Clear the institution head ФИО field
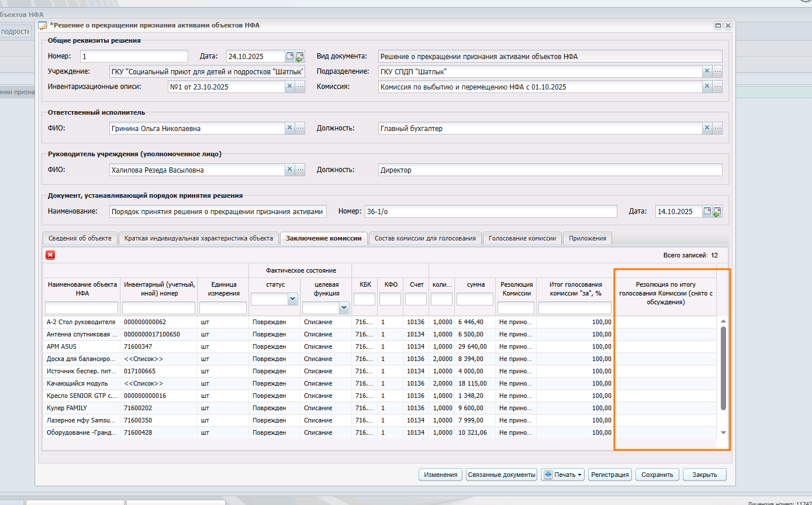 [289, 170]
